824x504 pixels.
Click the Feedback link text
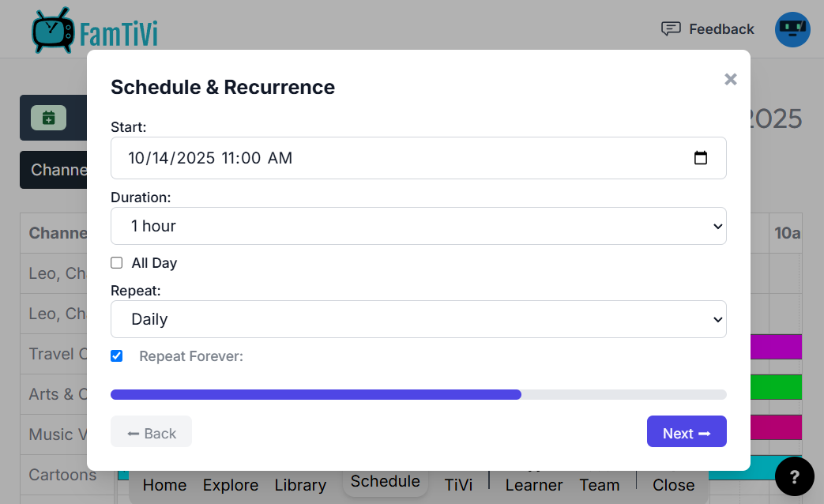click(x=721, y=29)
